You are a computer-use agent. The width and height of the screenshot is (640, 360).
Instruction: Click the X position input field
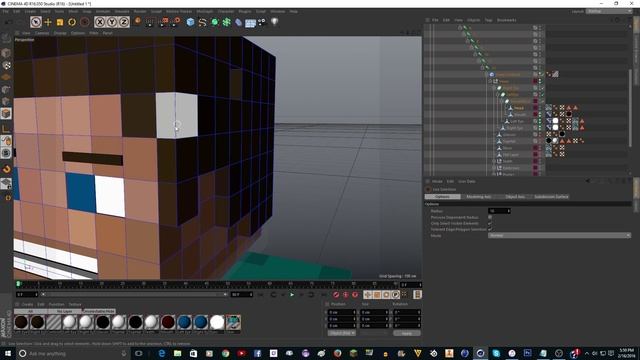342,312
